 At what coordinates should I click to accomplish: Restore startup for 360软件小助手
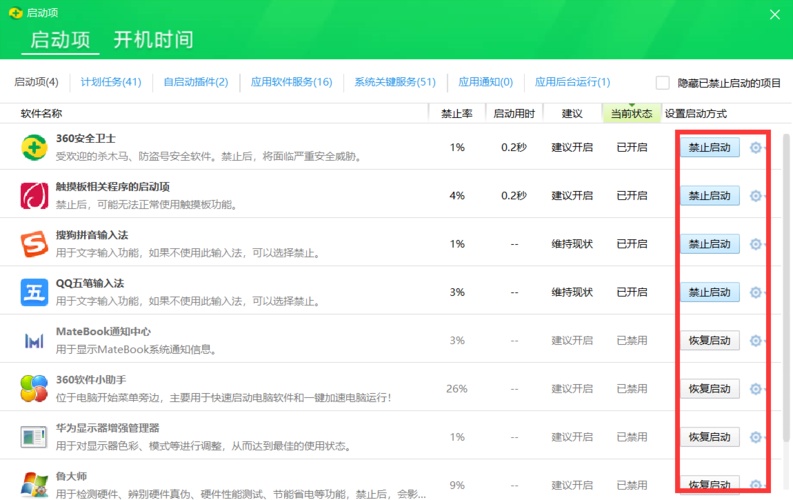(710, 389)
